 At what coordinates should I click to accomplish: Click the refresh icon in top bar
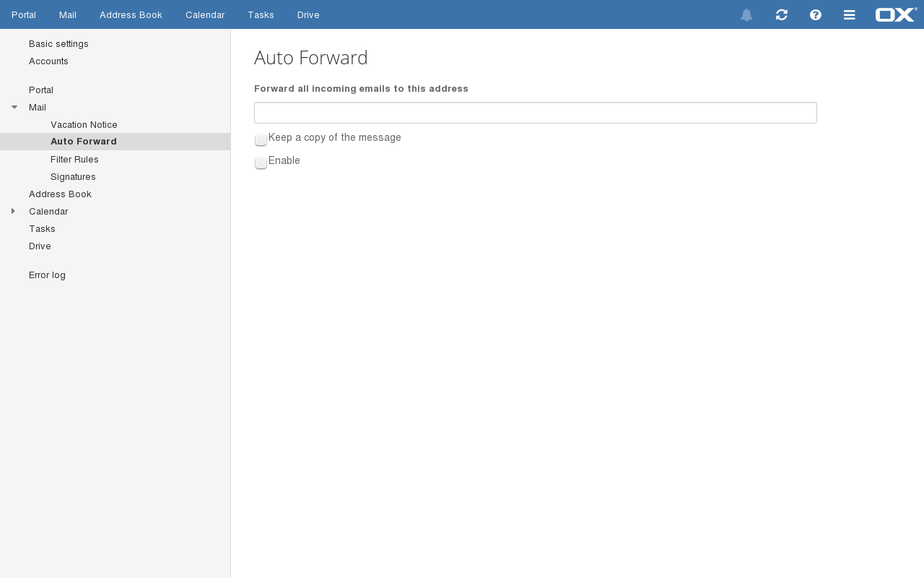coord(781,15)
